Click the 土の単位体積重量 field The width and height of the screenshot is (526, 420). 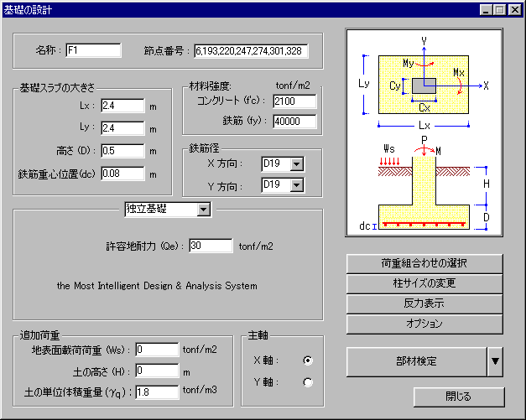pos(157,392)
